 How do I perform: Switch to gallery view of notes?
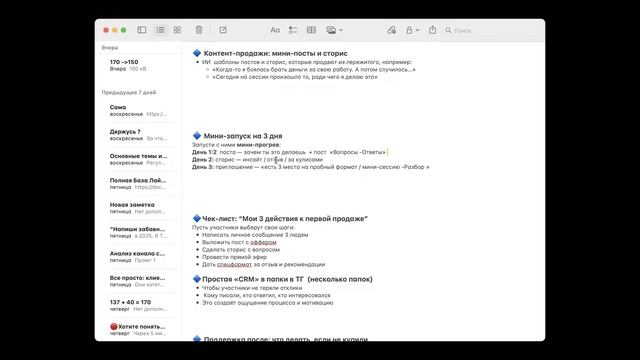point(177,30)
